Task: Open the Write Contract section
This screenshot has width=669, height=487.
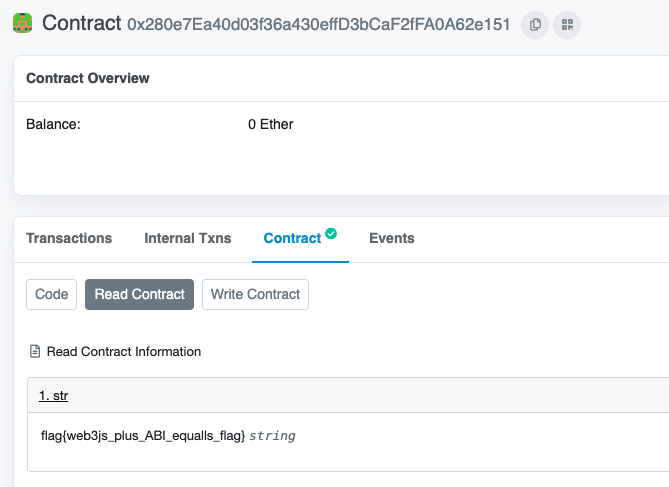Action: pos(255,294)
